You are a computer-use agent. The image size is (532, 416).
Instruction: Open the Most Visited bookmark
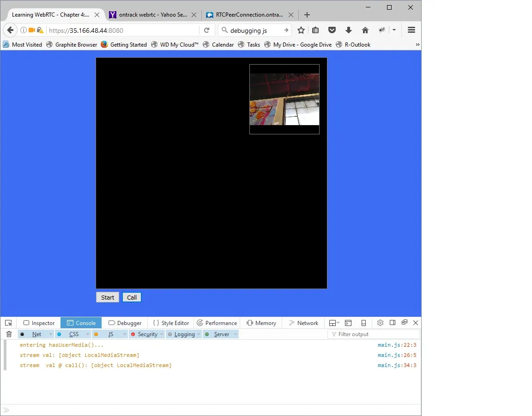coord(22,44)
